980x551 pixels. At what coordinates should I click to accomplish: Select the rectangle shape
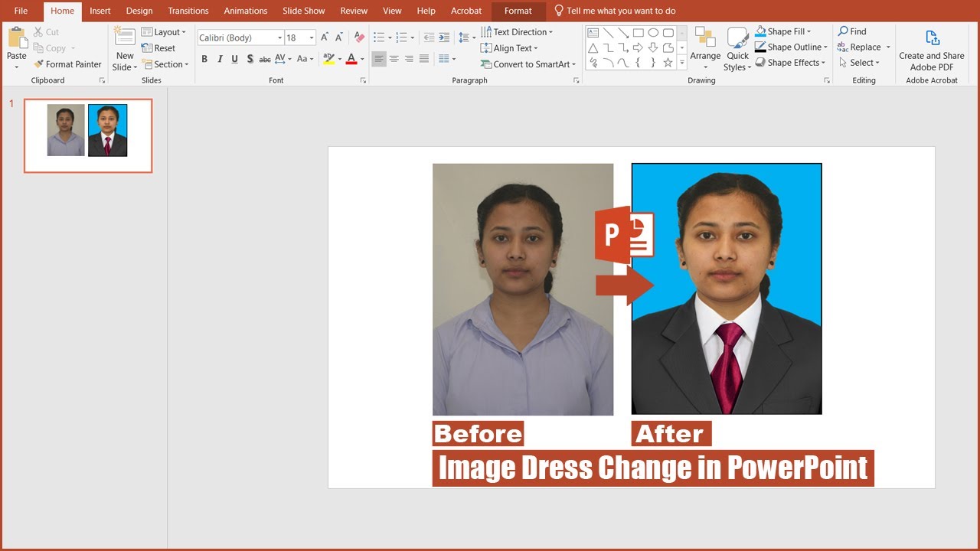click(x=638, y=33)
